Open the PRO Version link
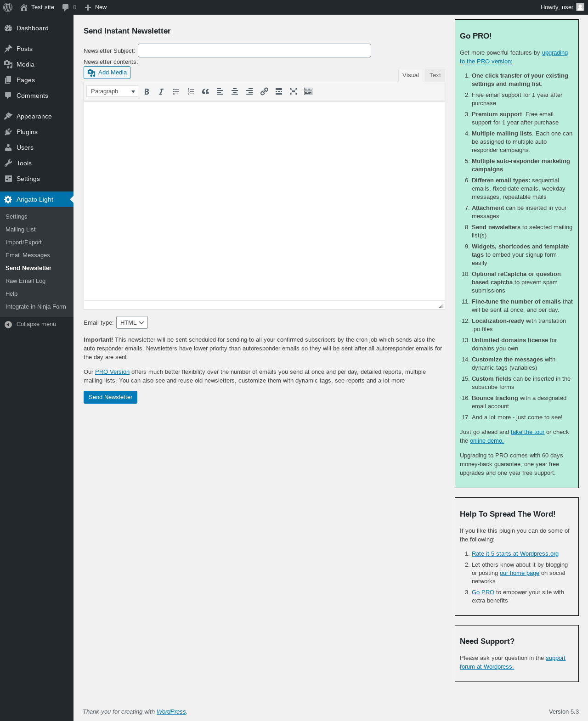The image size is (588, 721). pyautogui.click(x=112, y=372)
